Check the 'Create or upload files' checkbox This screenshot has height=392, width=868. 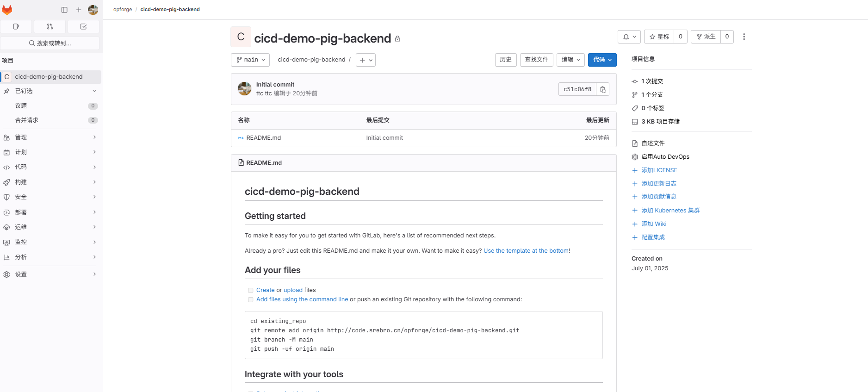point(251,291)
